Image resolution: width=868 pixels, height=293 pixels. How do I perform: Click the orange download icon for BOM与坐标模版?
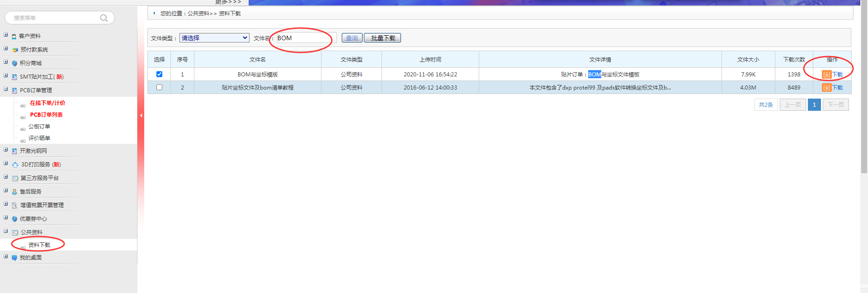pos(826,75)
